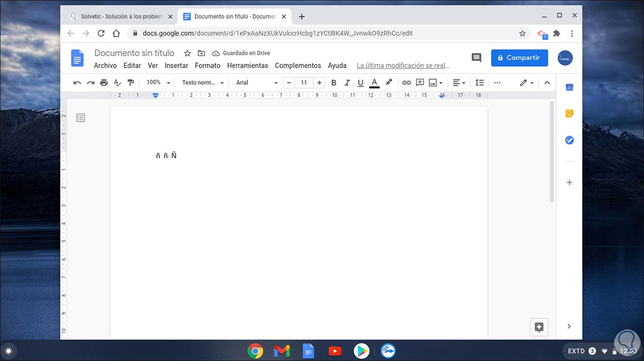Screen dimensions: 644x361
Task: Click the Compartir share button
Action: coord(519,57)
